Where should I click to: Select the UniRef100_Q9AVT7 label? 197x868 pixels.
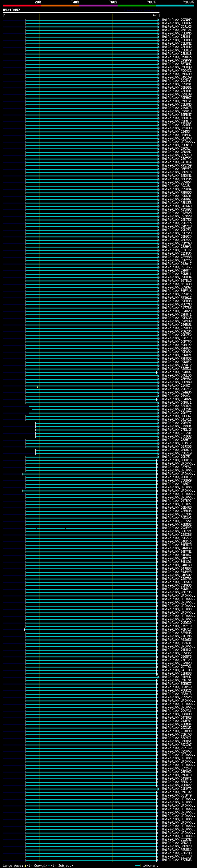tap(177, 413)
